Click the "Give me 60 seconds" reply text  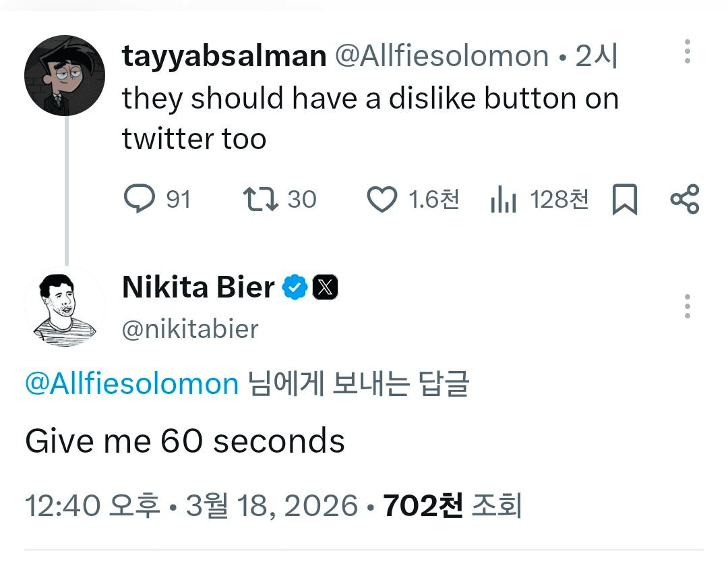(x=185, y=441)
